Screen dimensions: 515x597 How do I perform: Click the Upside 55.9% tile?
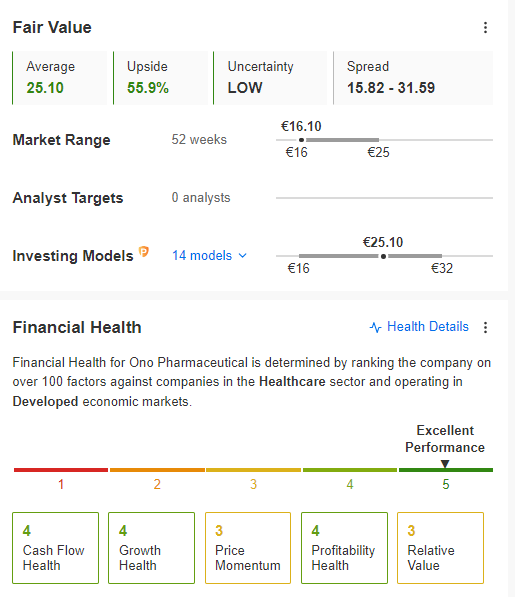pyautogui.click(x=161, y=78)
